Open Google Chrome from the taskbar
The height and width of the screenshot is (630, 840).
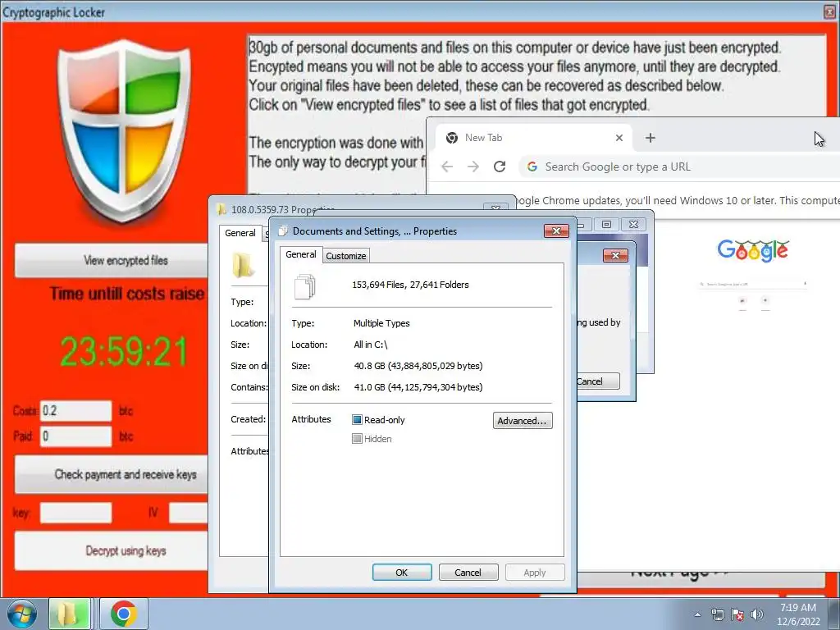tap(124, 614)
